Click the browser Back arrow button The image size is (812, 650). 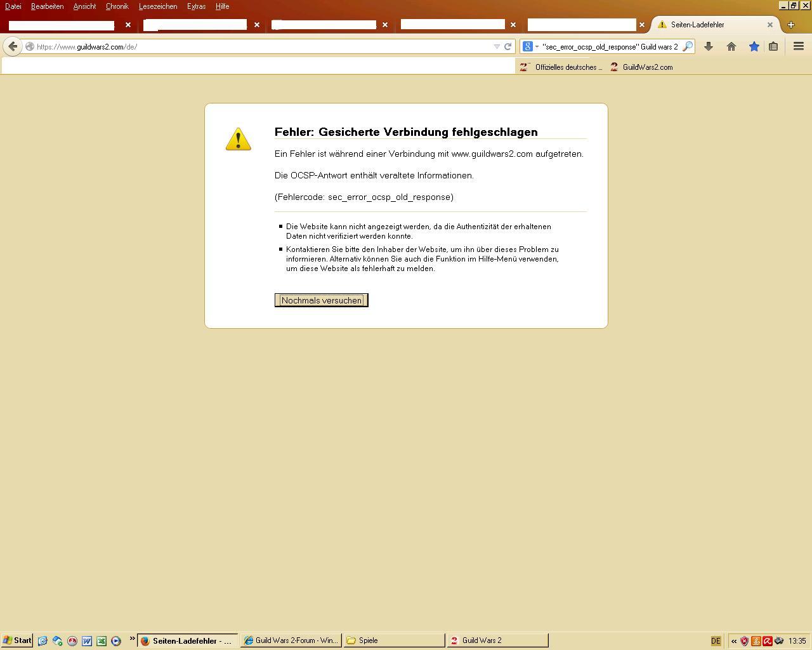[x=13, y=46]
